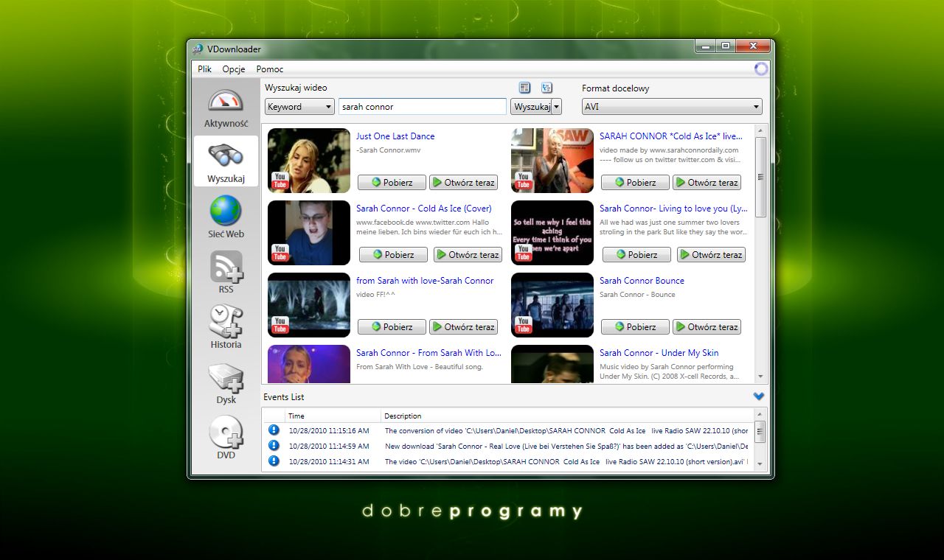The width and height of the screenshot is (944, 560).
Task: Click Otwórz teraz for Living to love you
Action: coord(711,255)
